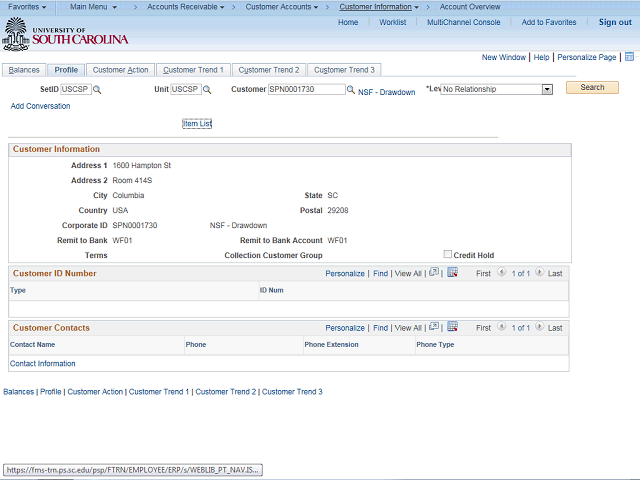Zoom Customer ID Number grid icon

point(434,272)
